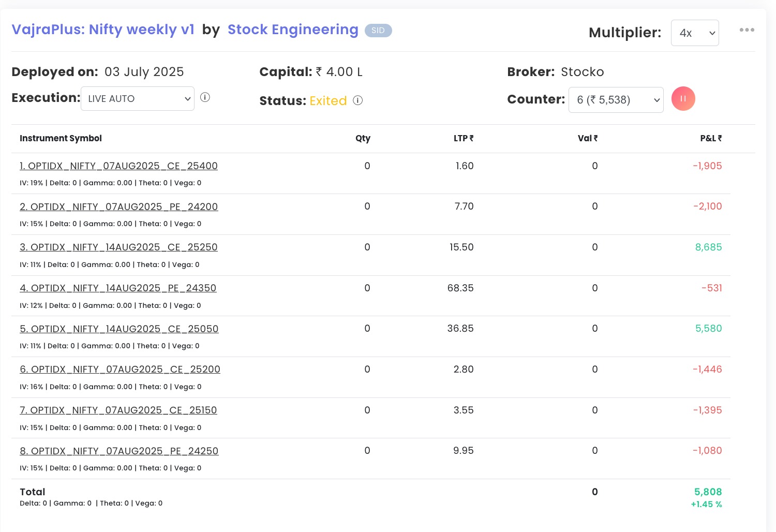This screenshot has width=776, height=532.
Task: Open the Multiplier 4x dropdown
Action: pyautogui.click(x=695, y=33)
